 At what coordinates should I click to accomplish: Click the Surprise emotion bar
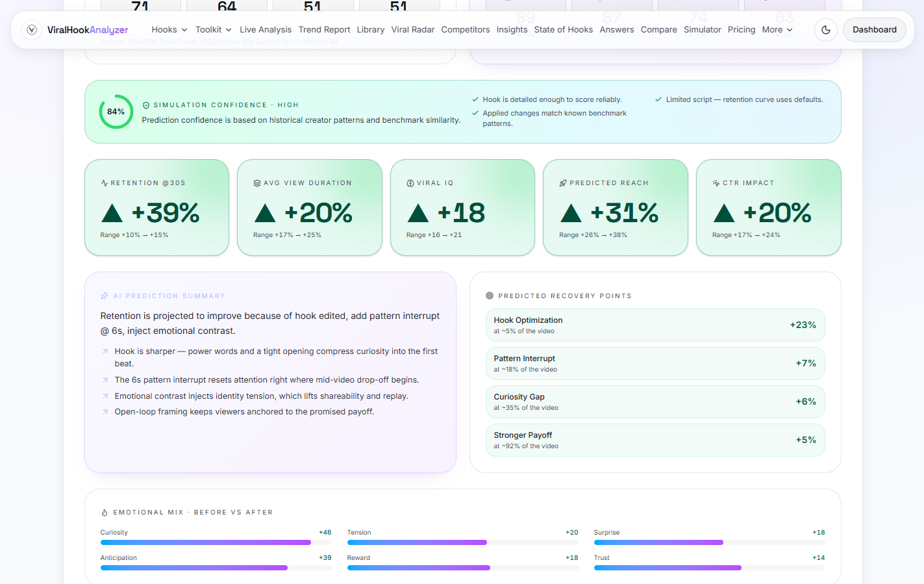[x=709, y=542]
